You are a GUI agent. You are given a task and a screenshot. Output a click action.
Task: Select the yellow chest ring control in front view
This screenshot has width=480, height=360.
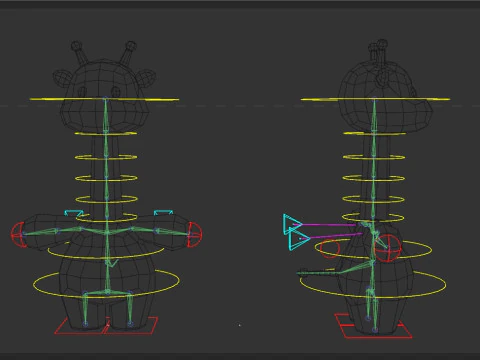[106, 251]
